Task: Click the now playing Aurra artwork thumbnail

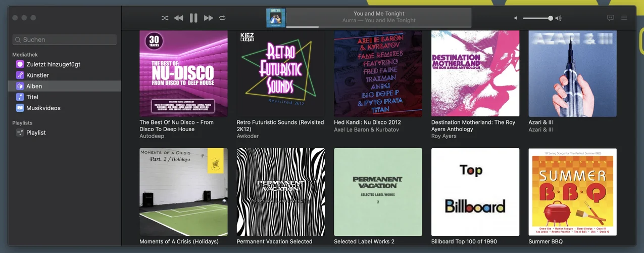Action: click(276, 18)
